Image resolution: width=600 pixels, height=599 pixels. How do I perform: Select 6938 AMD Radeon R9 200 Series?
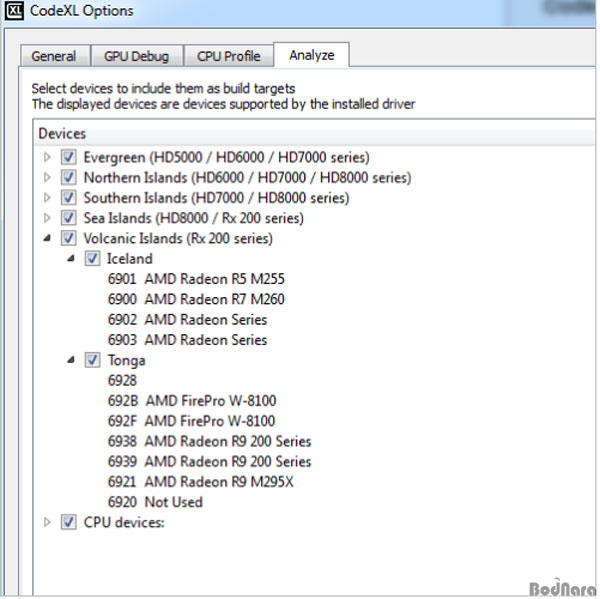pos(210,441)
